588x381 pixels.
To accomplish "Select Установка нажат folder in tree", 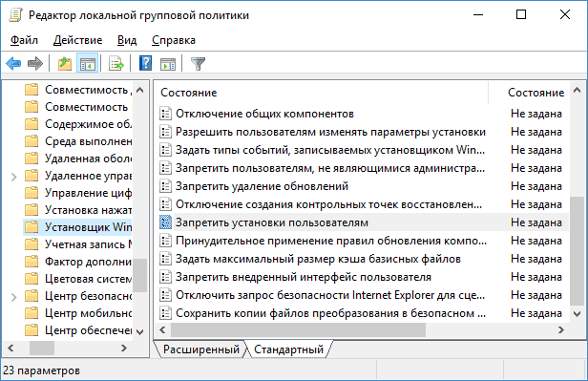I will [78, 210].
